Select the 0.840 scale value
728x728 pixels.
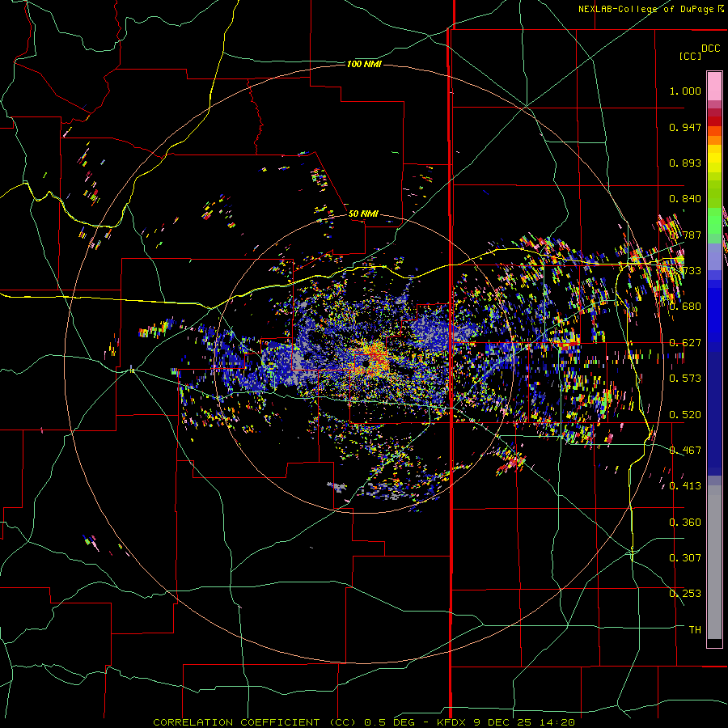pos(685,199)
